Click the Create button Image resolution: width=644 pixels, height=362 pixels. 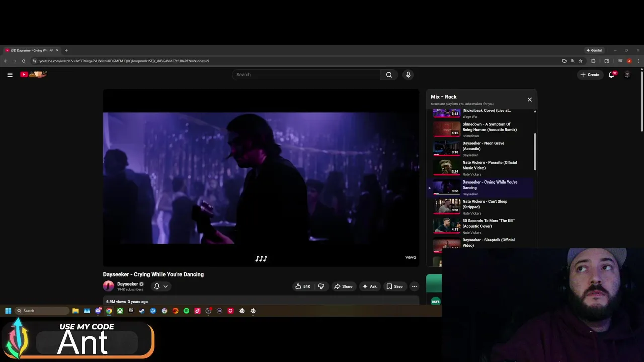(x=590, y=75)
